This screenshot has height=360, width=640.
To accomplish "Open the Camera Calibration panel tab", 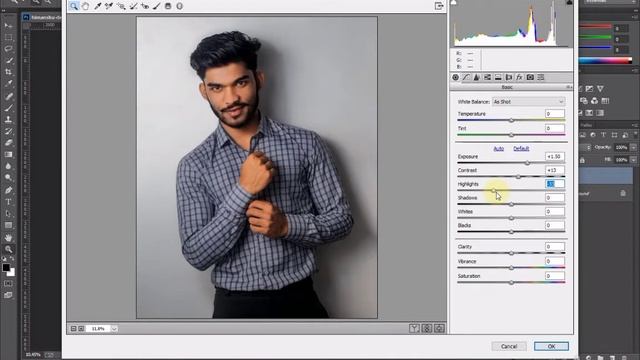I will point(530,77).
